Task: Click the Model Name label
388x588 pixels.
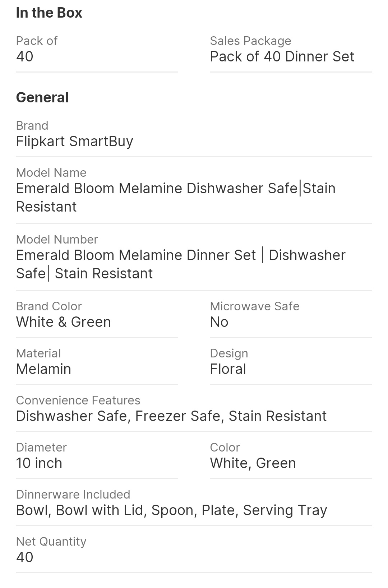Action: [x=51, y=173]
